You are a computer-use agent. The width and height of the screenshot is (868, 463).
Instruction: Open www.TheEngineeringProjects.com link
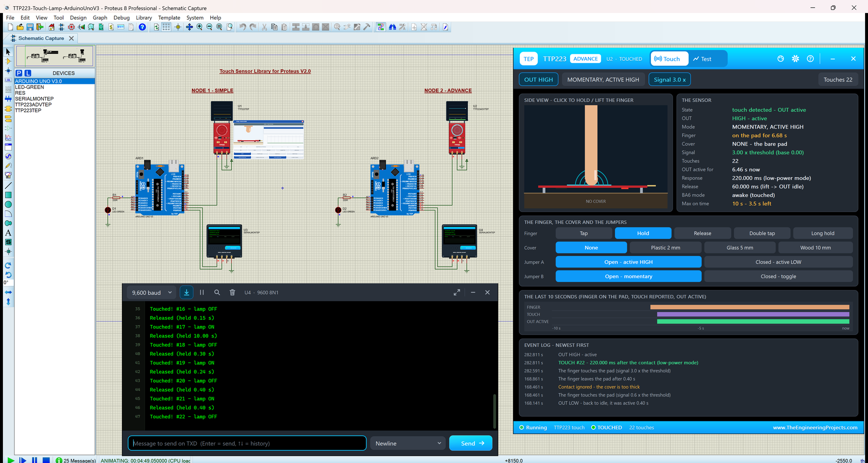[815, 427]
